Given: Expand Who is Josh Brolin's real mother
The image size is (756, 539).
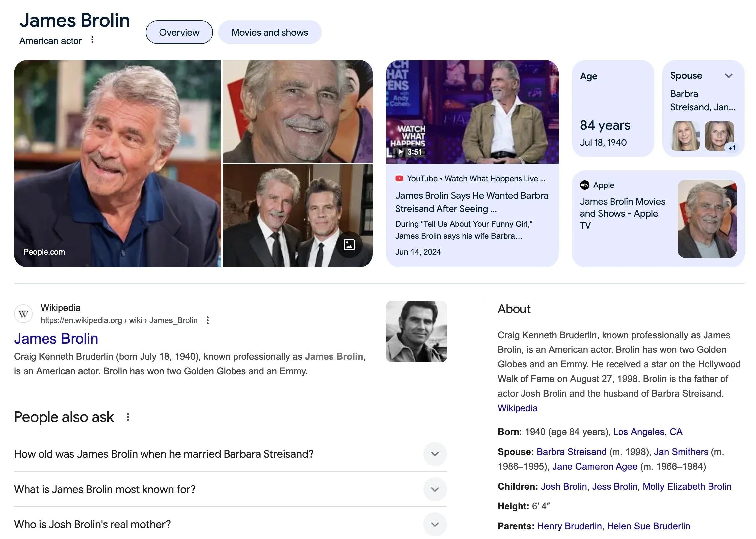Looking at the screenshot, I should (x=435, y=524).
